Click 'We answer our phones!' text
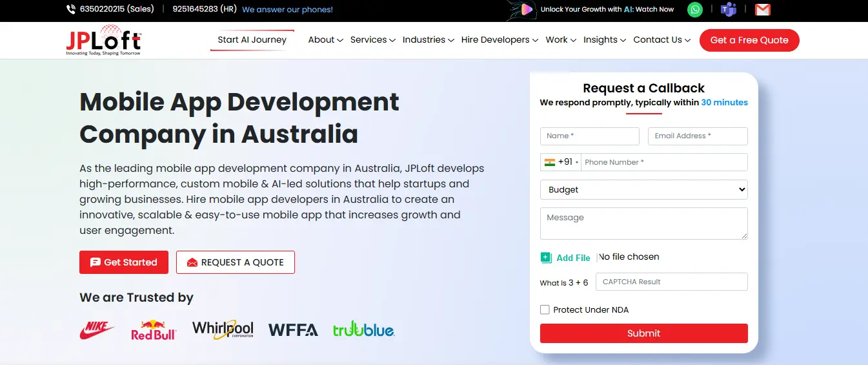This screenshot has width=868, height=365. (287, 10)
